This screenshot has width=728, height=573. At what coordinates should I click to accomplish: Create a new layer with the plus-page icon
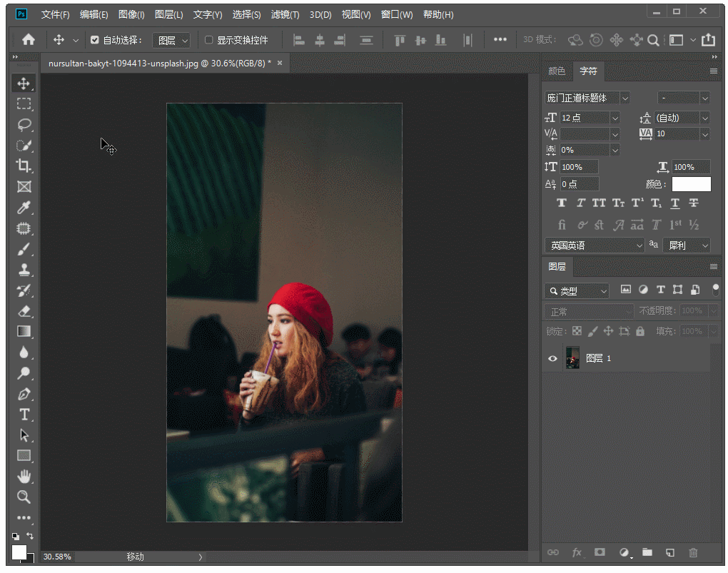coord(670,552)
